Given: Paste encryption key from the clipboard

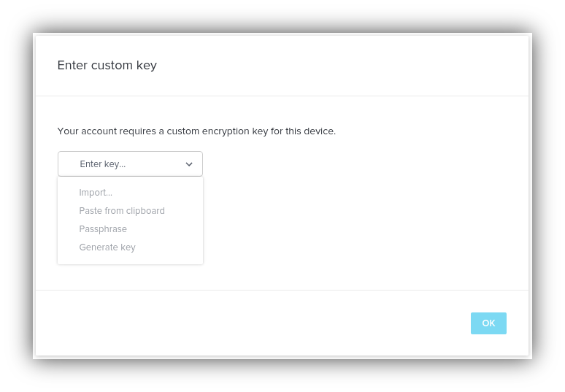Looking at the screenshot, I should [x=122, y=211].
